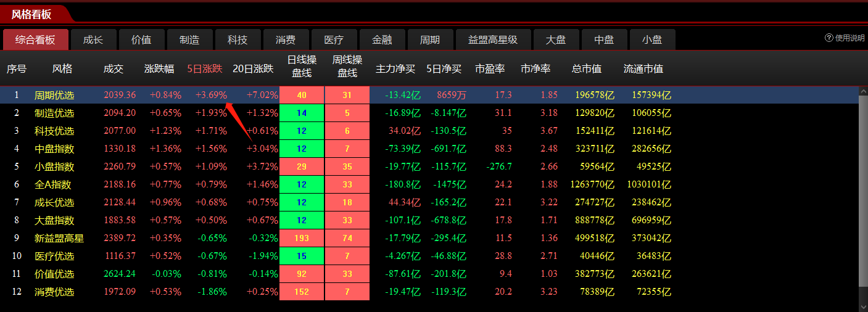Sort by the 5日涨跌 column header
868x312 pixels.
(x=205, y=69)
